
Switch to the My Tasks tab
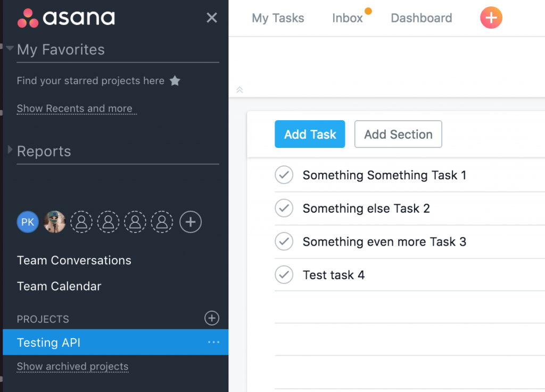click(x=278, y=18)
